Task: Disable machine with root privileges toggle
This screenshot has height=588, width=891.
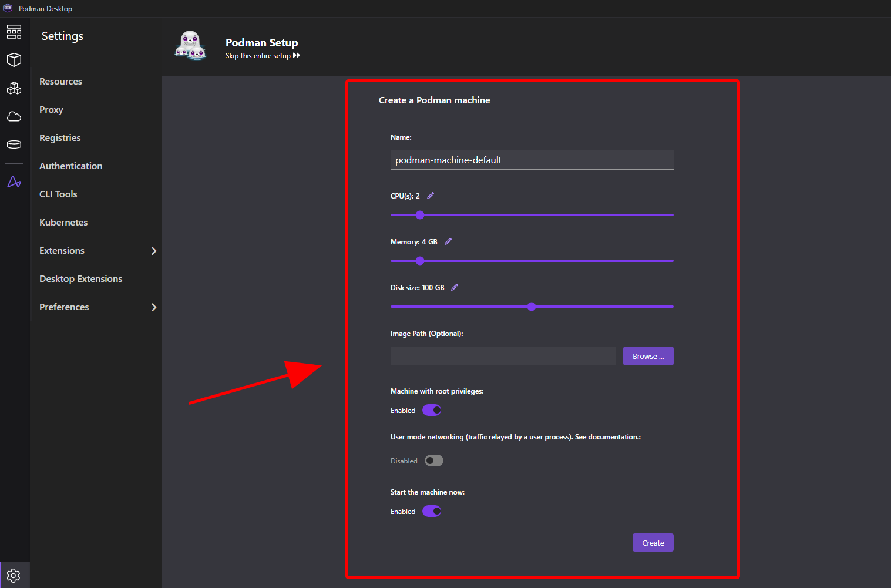Action: click(x=432, y=410)
